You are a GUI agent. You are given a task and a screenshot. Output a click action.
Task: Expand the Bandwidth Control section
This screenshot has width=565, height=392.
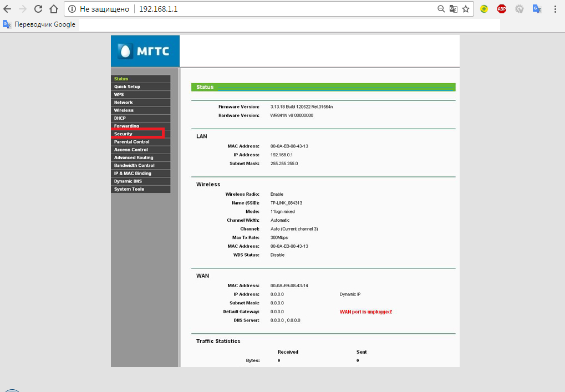coord(134,165)
